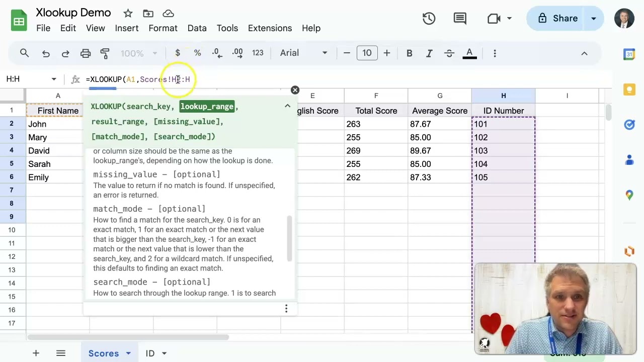
Task: Decrease decimal places
Action: tap(217, 53)
